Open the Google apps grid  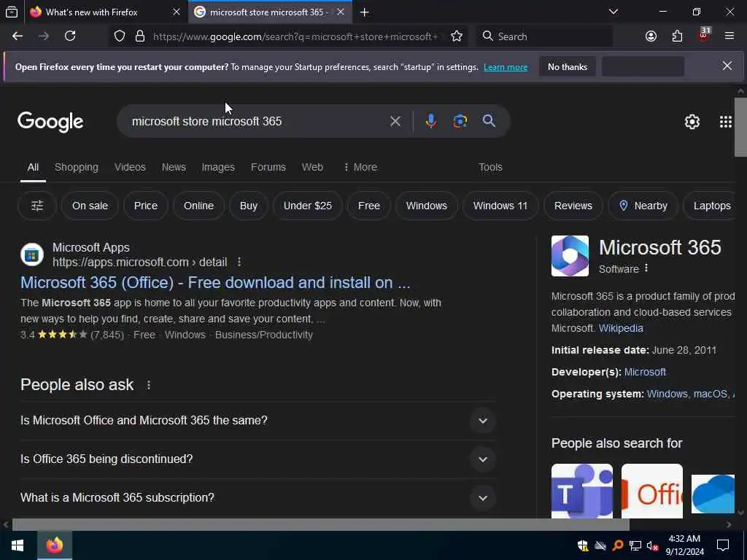(x=726, y=122)
